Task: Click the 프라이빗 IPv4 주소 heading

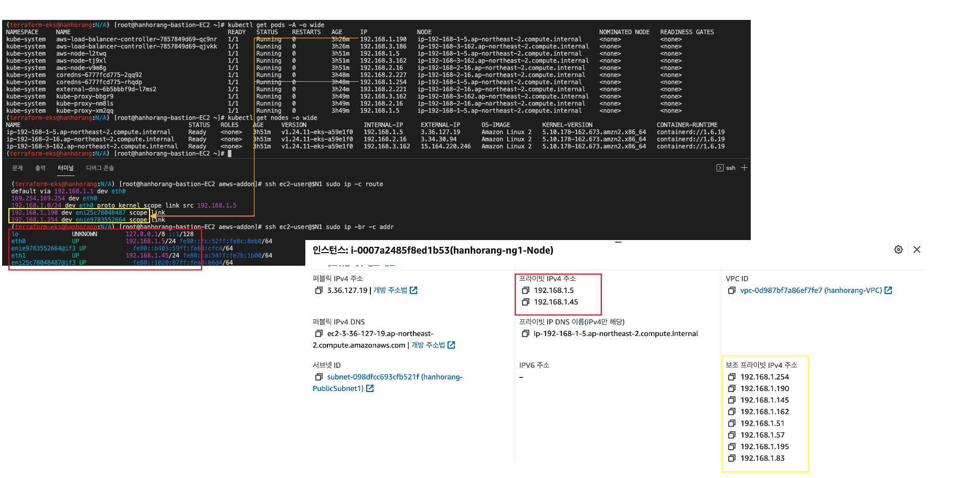Action: 548,278
